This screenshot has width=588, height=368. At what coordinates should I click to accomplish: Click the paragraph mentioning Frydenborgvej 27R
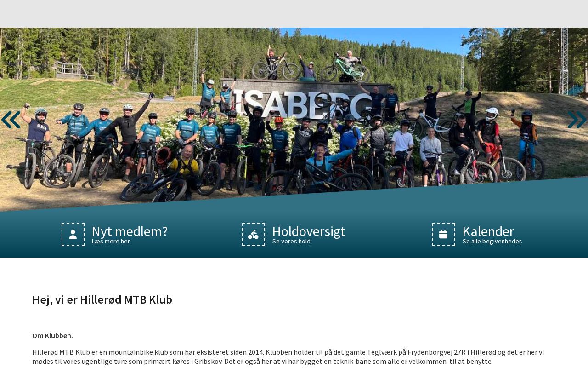point(288,356)
